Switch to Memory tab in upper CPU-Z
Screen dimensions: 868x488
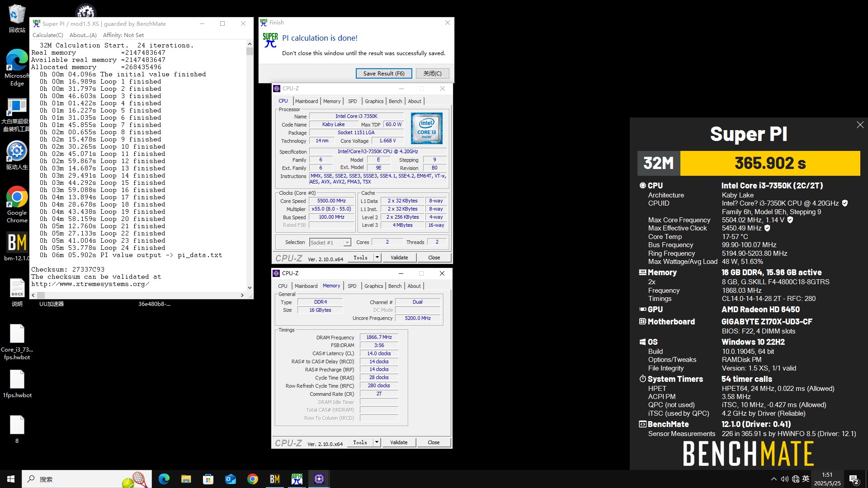pyautogui.click(x=332, y=101)
